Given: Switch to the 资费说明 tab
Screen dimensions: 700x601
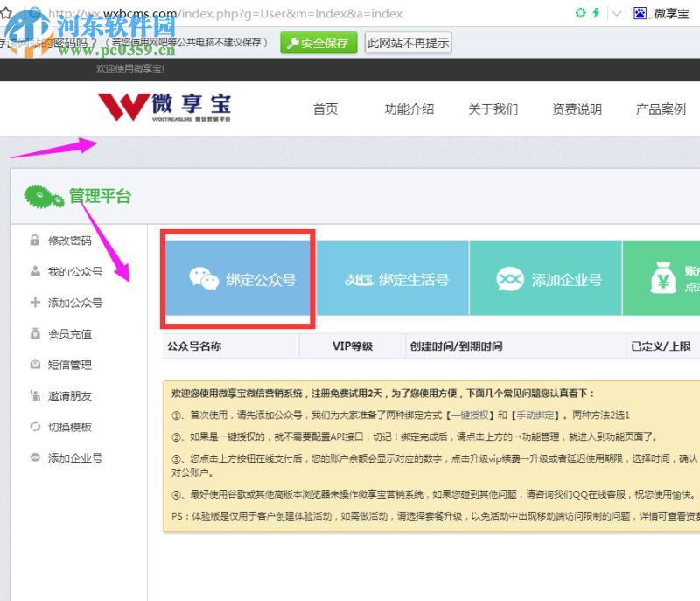Looking at the screenshot, I should click(577, 108).
